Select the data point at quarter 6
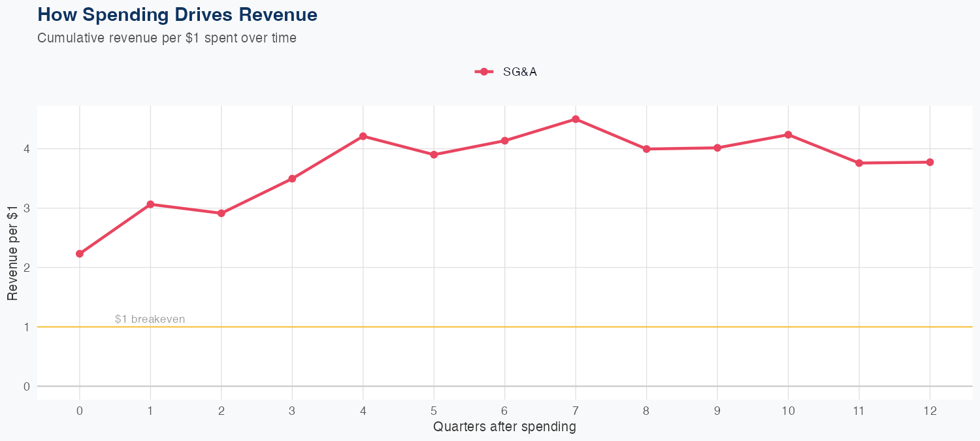This screenshot has width=980, height=441. [x=504, y=140]
